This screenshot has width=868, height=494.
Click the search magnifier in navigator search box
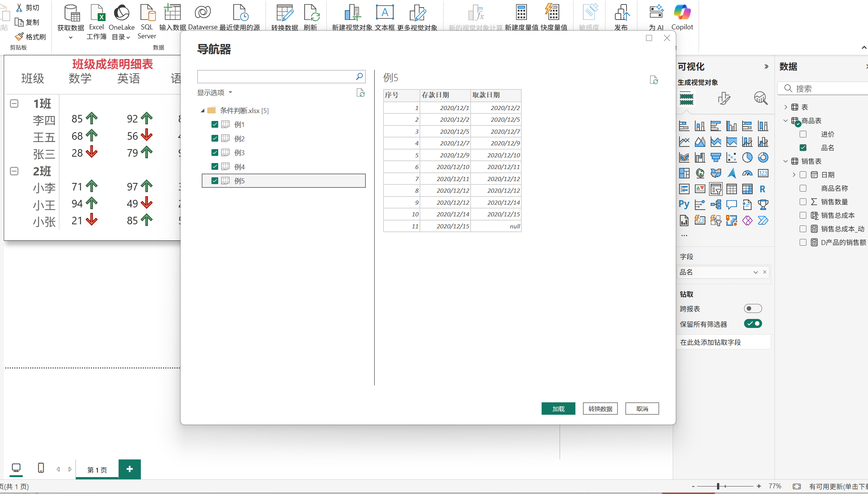pyautogui.click(x=359, y=77)
